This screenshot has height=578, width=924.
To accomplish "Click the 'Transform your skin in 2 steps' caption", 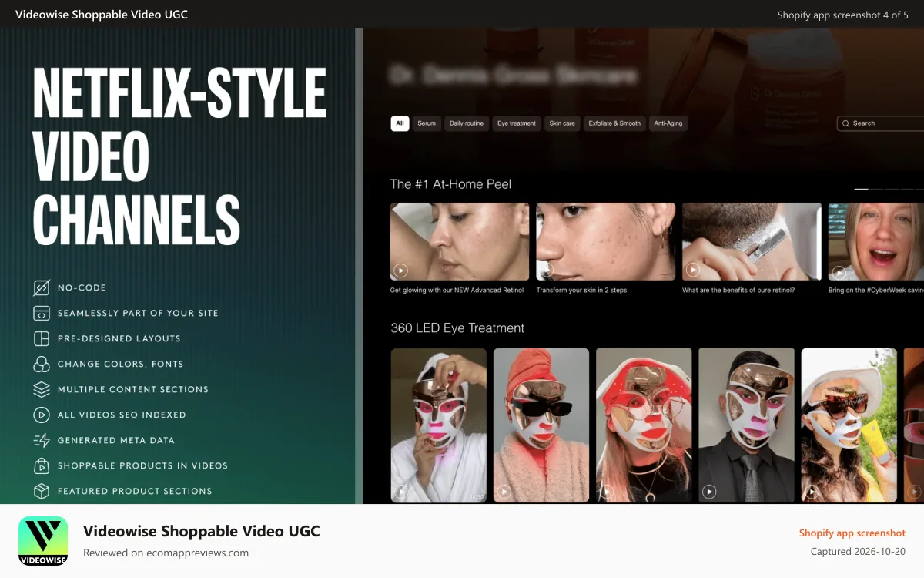I will click(581, 291).
